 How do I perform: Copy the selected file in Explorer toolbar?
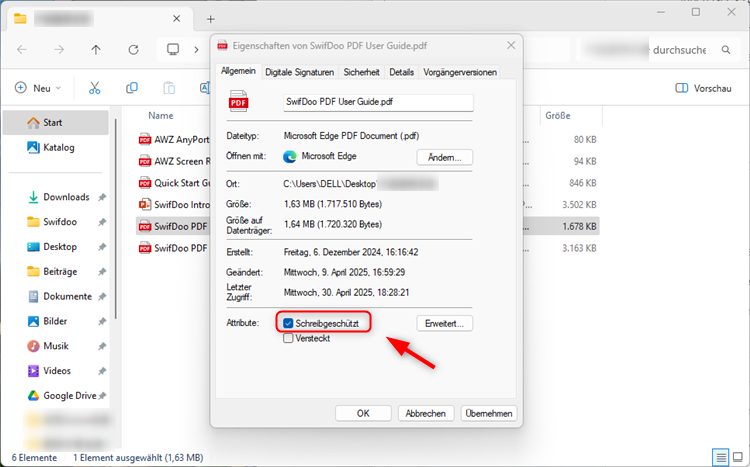[x=132, y=88]
